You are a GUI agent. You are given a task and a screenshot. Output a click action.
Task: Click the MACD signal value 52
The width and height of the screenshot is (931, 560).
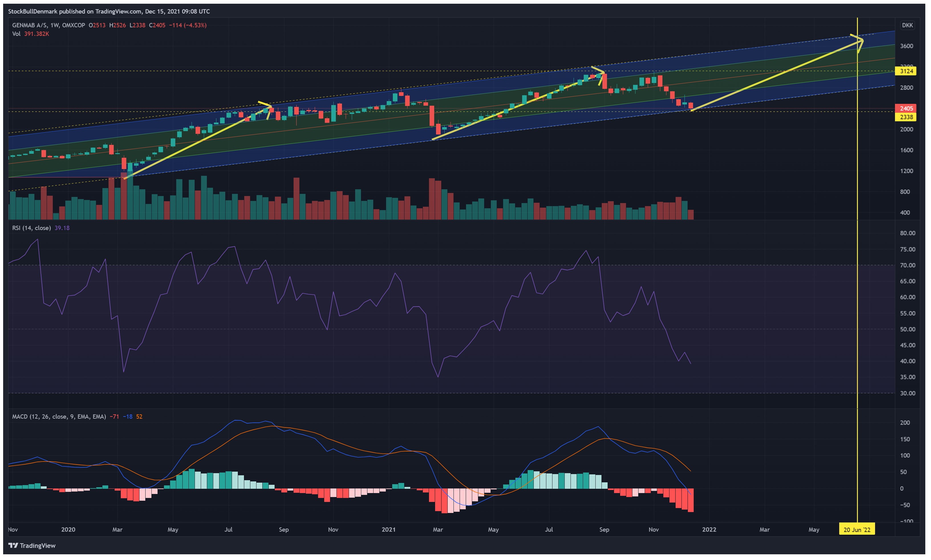(139, 417)
